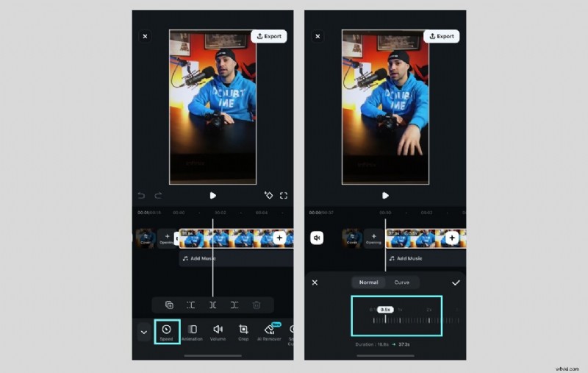Split the clip at the playhead
Image resolution: width=588 pixels, height=373 pixels.
point(212,305)
